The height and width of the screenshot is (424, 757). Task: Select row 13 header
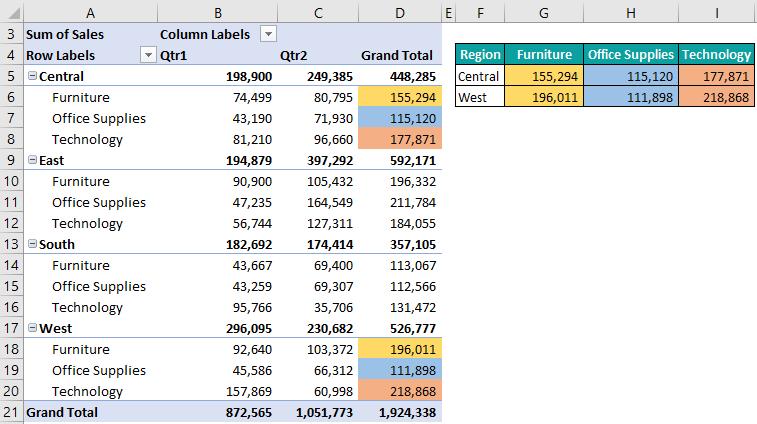(11, 244)
